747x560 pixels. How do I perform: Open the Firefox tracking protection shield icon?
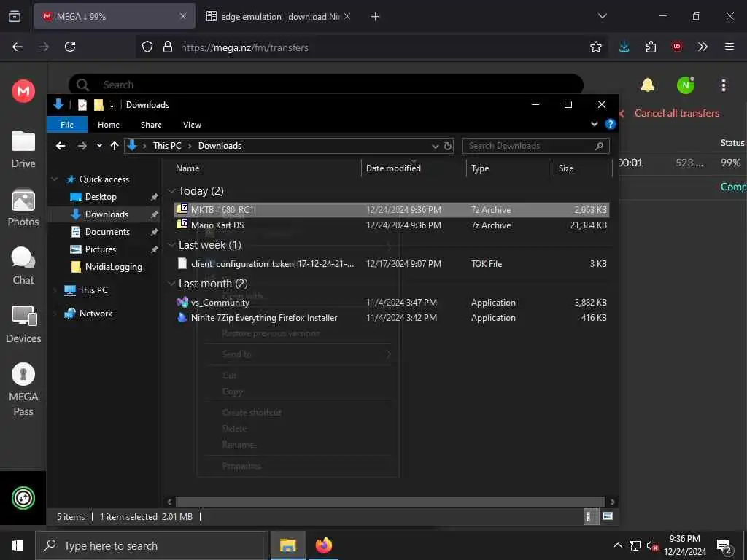(147, 47)
